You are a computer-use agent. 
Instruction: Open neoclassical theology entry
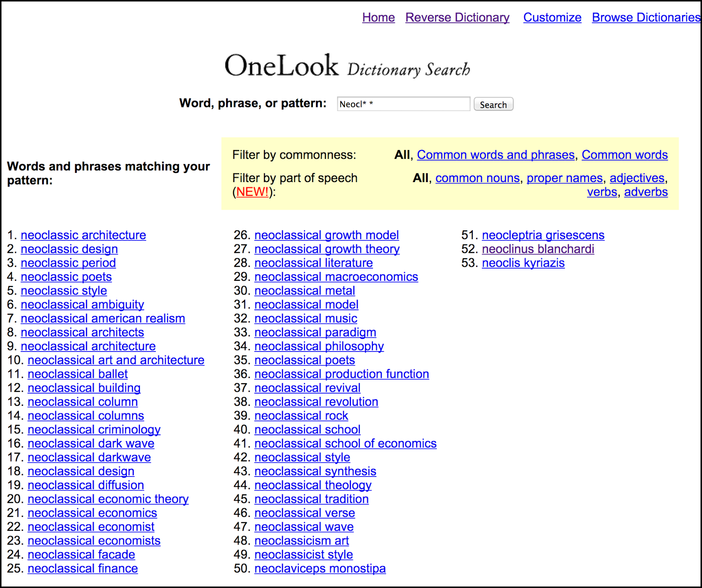(313, 485)
